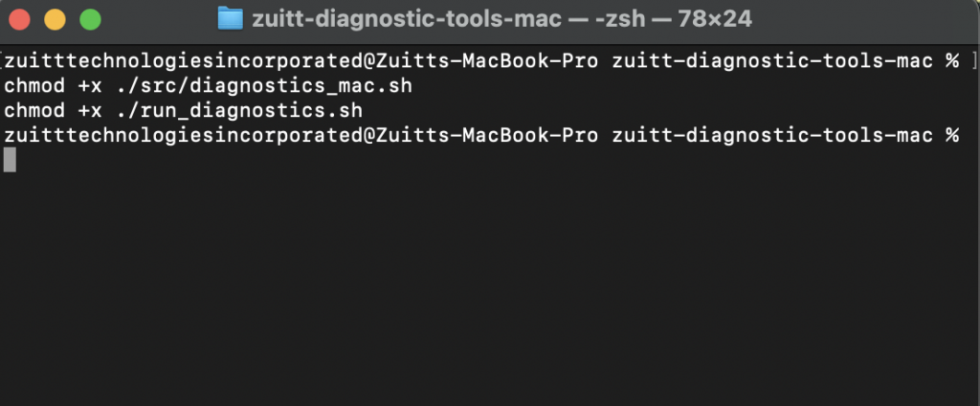Click the opening bracket mark before first prompt
This screenshot has width=980, height=406.
pos(3,61)
